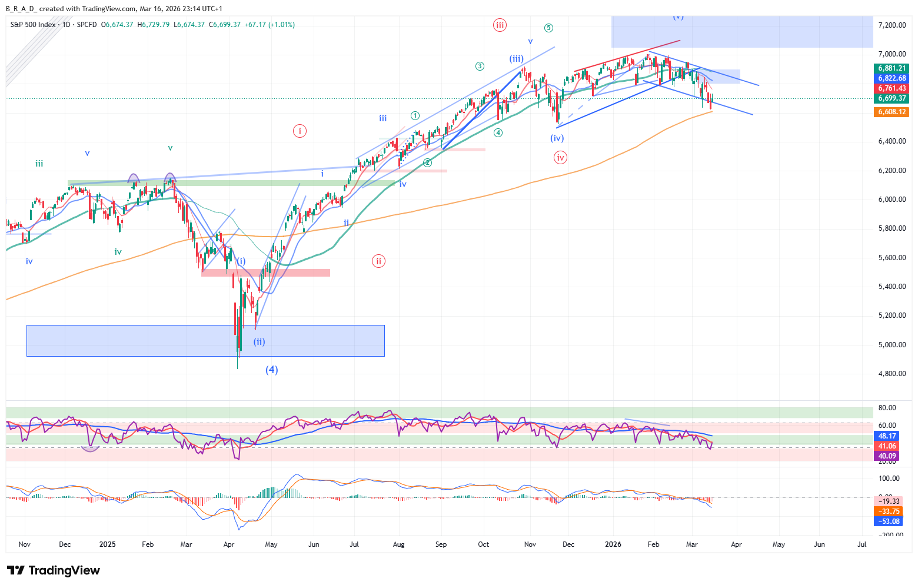918x588 pixels.
Task: Click the 6,699.37 current price label
Action: click(892, 98)
